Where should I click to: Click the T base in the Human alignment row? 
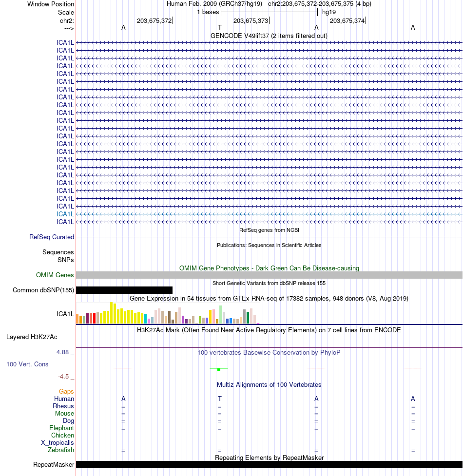click(x=220, y=399)
